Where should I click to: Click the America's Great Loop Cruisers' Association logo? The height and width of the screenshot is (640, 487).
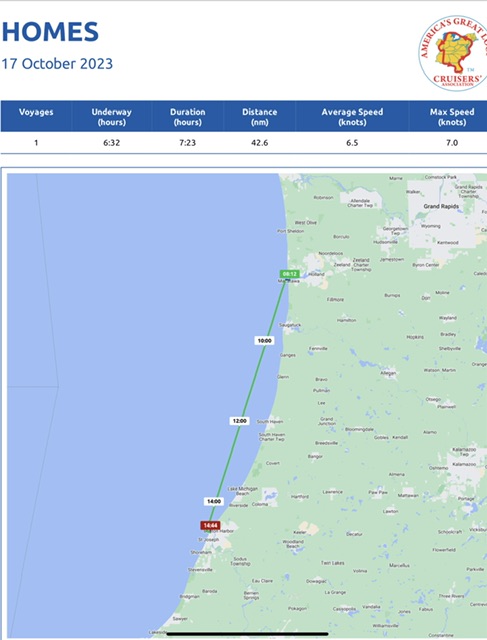coord(453,53)
